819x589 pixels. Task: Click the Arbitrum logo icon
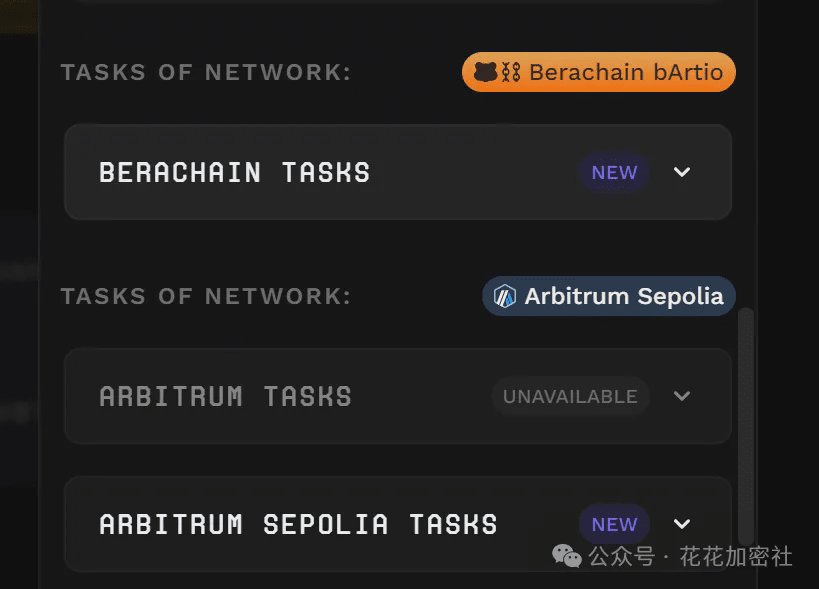505,296
